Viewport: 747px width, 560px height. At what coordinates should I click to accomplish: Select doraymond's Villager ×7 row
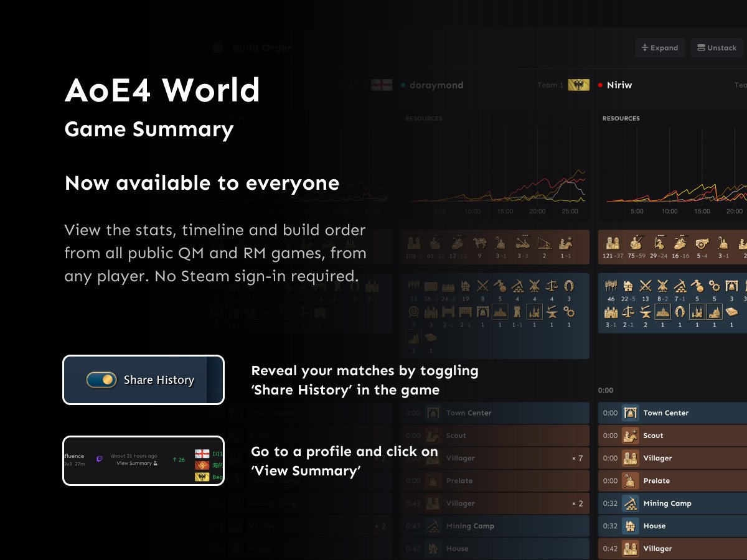pyautogui.click(x=495, y=458)
